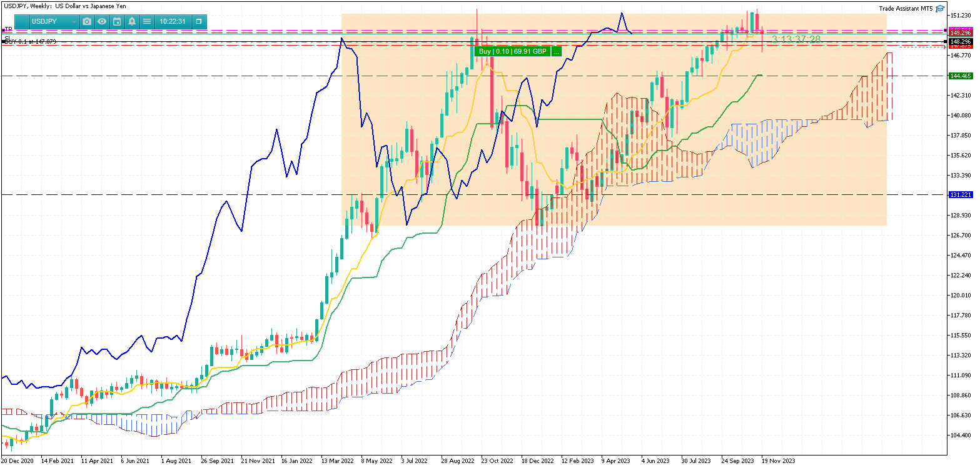Viewport: 980px width, 468px height.
Task: Click the 10:22:31 clock display
Action: [173, 21]
